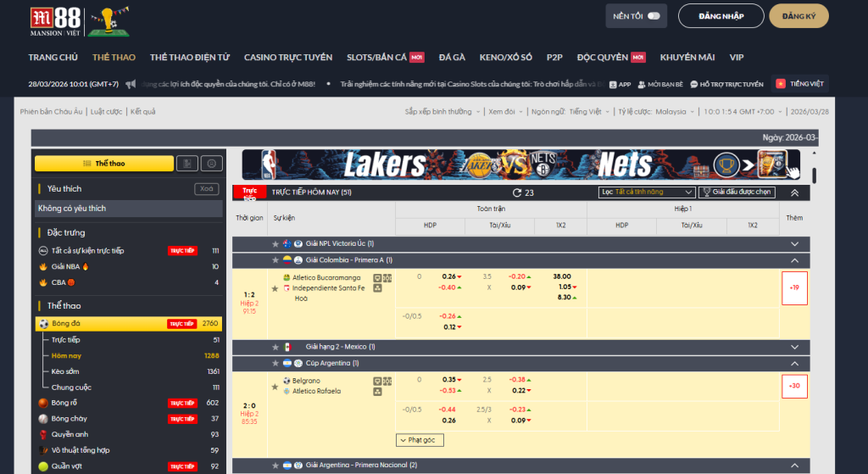Screen dimensions: 868x474
Task: Open +19 more markets for Bucaramanga match
Action: point(794,288)
